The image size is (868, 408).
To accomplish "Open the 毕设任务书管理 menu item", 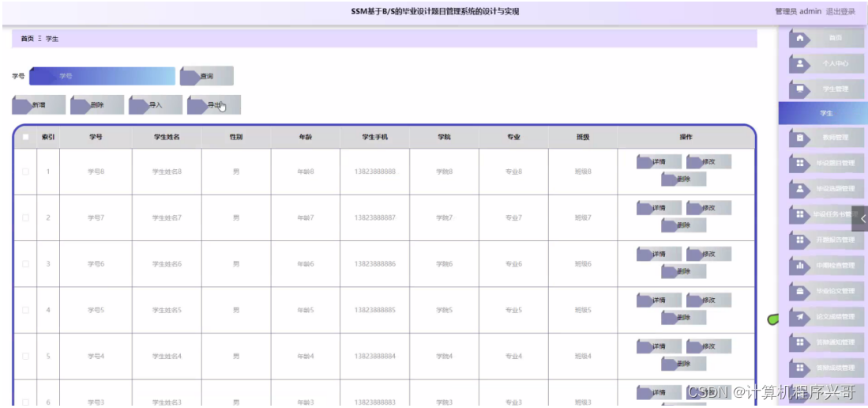I will click(x=826, y=214).
